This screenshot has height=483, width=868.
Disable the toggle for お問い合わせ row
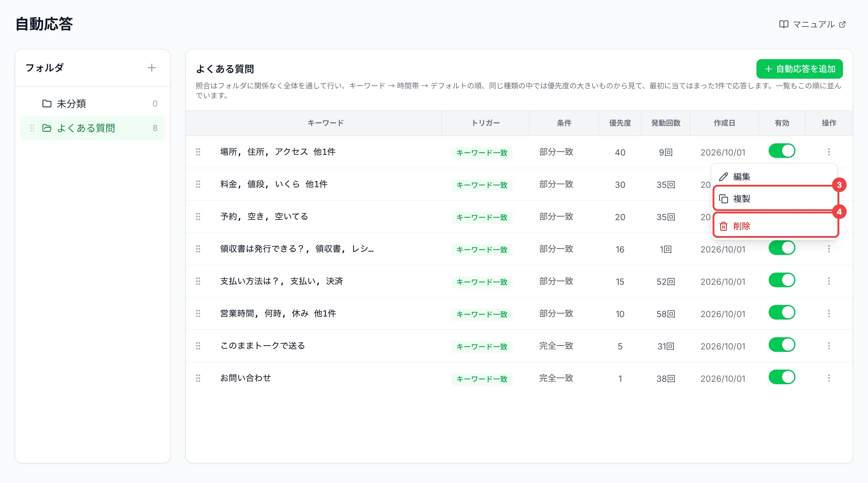(x=782, y=377)
